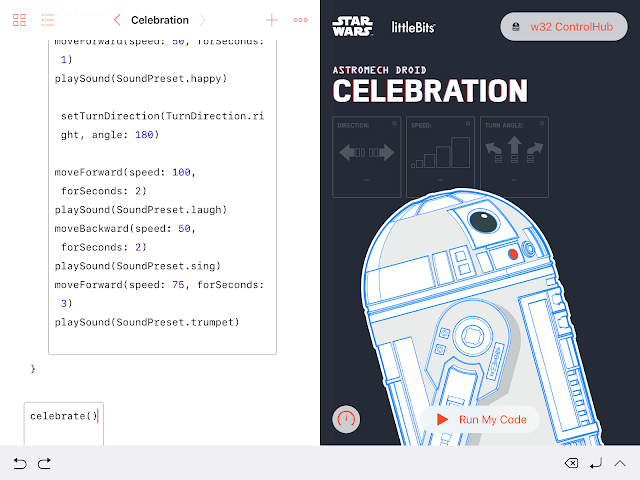This screenshot has height=480, width=640.
Task: Click the ASTROMECH DROID subtitle
Action: (379, 70)
